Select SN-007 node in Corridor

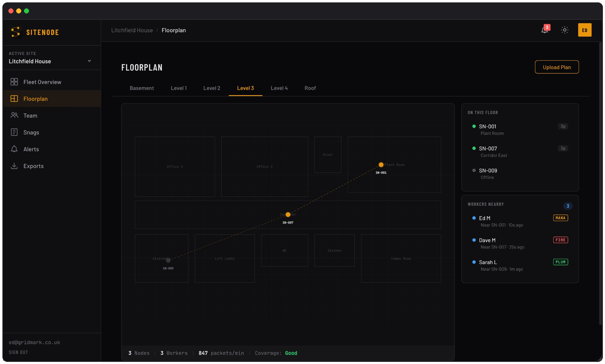coord(288,214)
